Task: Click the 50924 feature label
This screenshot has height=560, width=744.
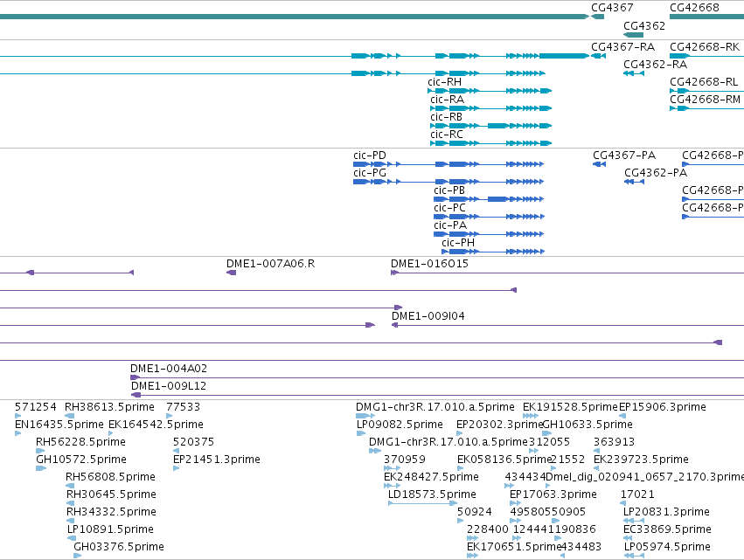Action: pyautogui.click(x=475, y=512)
